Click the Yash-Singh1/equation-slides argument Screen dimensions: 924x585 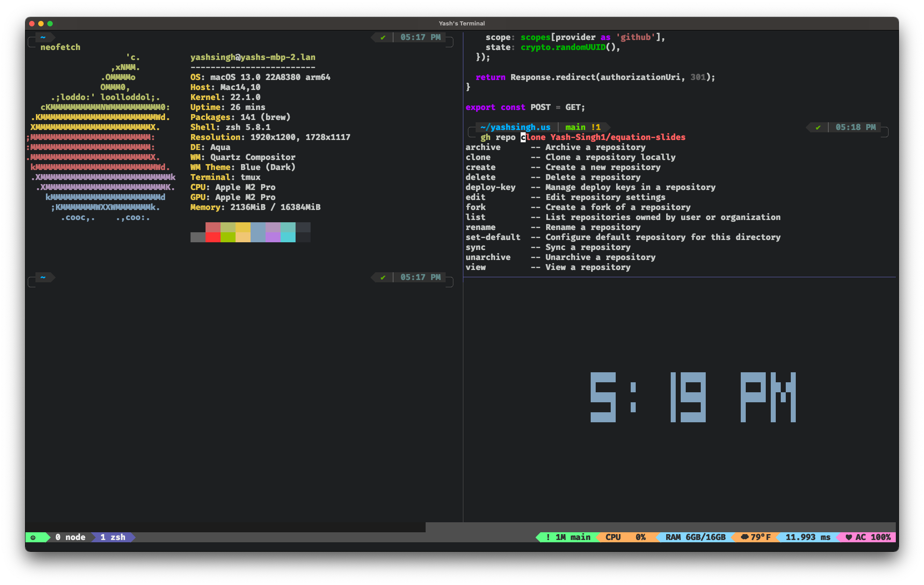tap(618, 137)
